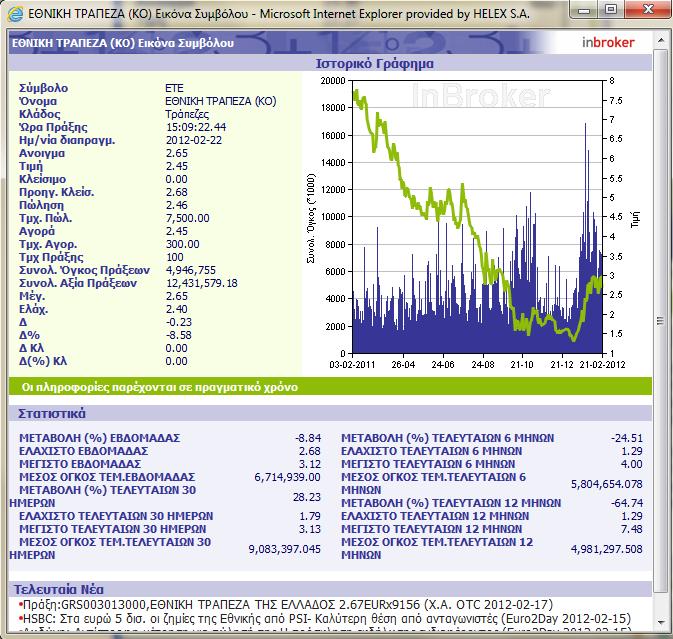The image size is (673, 639).
Task: Click the symbol value ΕΤΕ
Action: [174, 88]
